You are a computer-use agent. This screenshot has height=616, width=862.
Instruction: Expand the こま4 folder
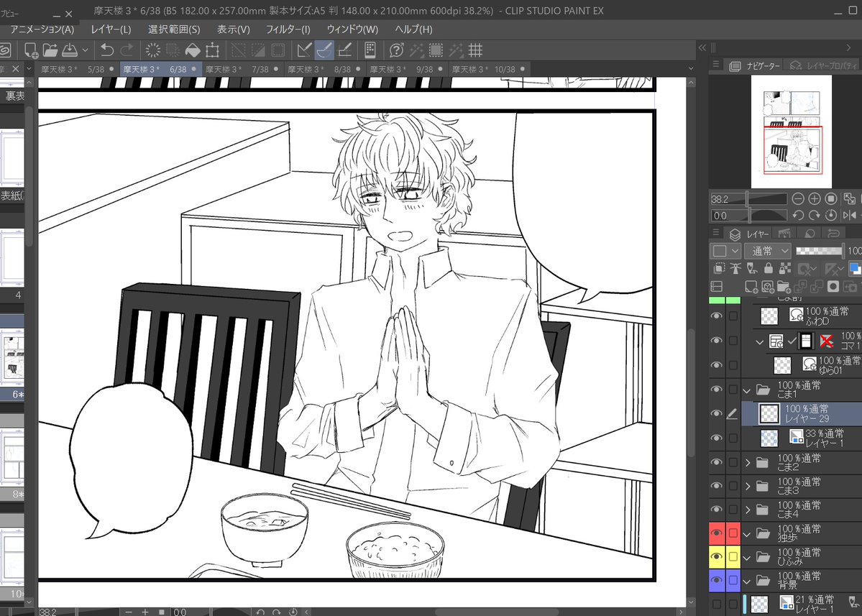748,510
